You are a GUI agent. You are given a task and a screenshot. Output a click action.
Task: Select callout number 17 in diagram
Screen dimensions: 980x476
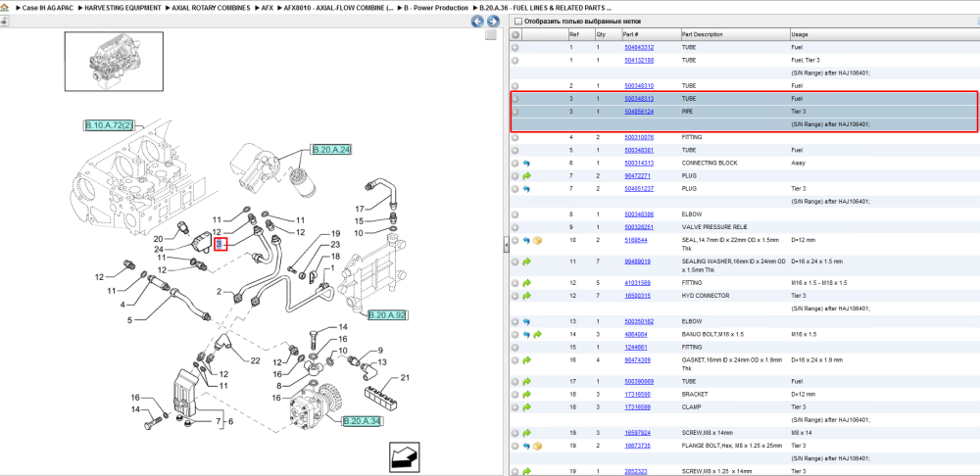pos(360,209)
